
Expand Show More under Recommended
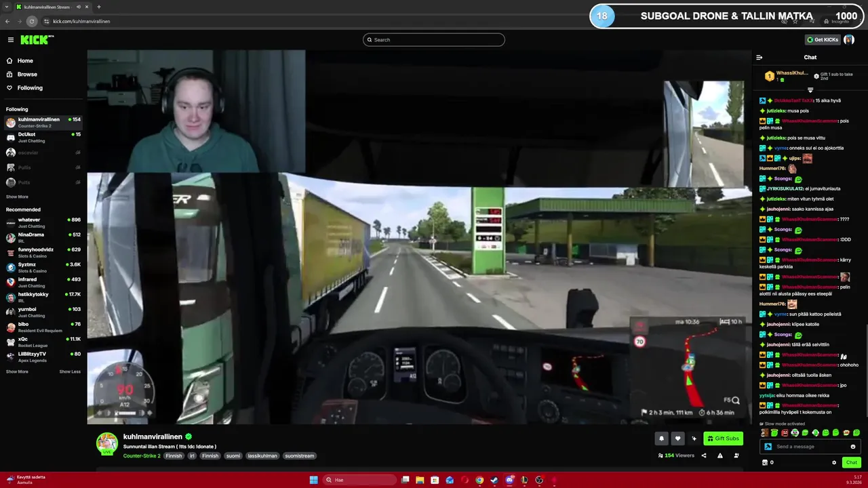[17, 371]
